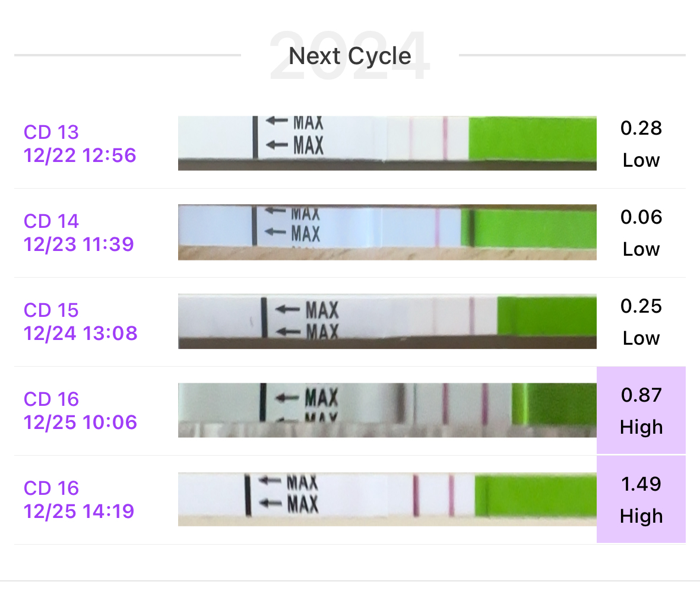Open the CD 13 test strip photo
This screenshot has width=700, height=604.
(387, 144)
